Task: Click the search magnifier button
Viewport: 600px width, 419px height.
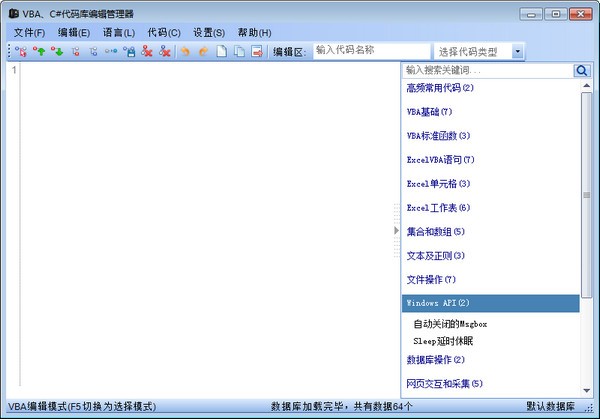Action: point(582,70)
